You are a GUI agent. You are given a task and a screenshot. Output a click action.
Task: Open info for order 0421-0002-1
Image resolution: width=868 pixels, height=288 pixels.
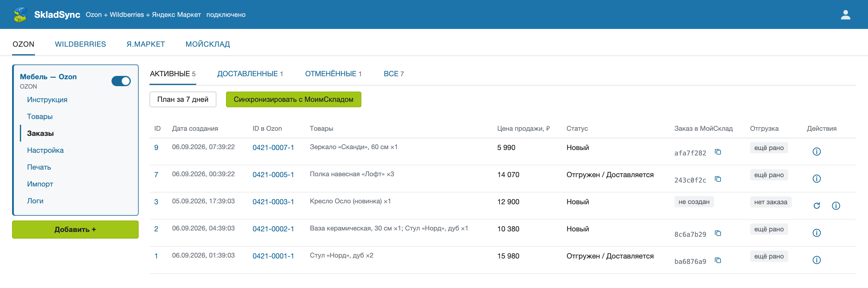click(x=816, y=233)
